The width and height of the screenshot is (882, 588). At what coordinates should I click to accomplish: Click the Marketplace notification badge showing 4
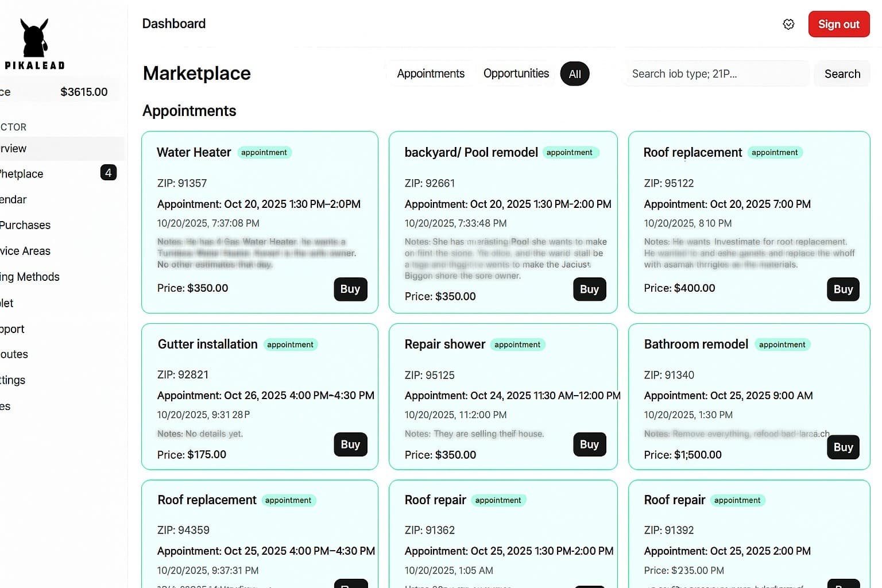109,172
